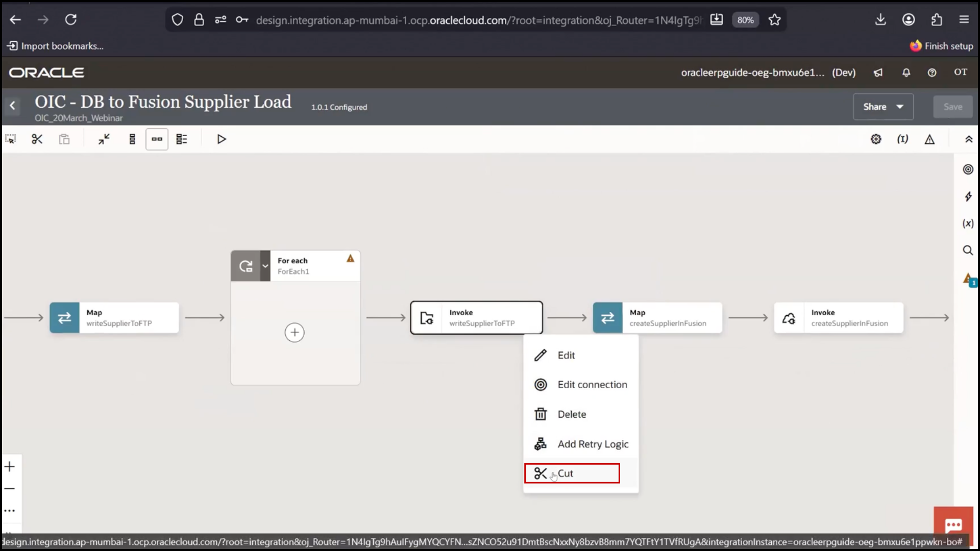Open the red chat assistant button
Image resolution: width=980 pixels, height=551 pixels.
pos(953,525)
